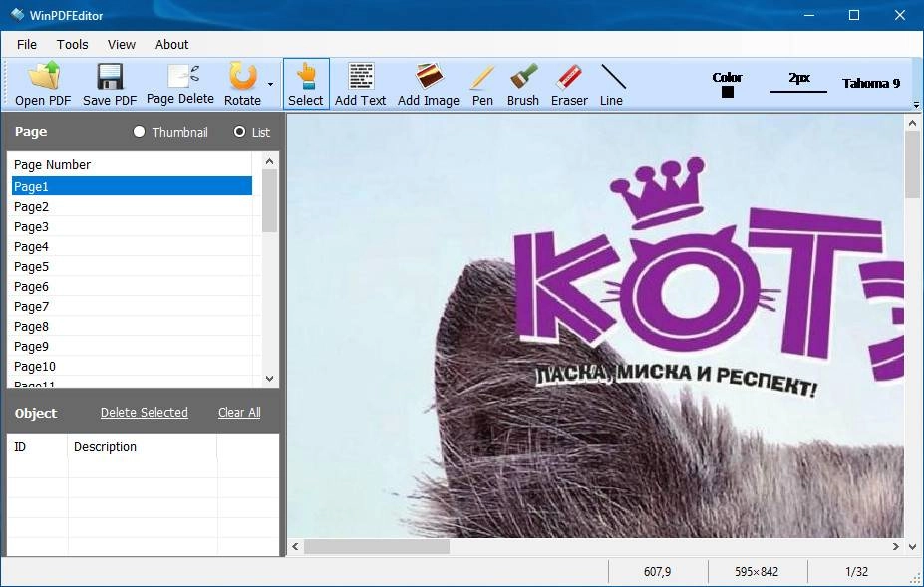Click the Delete Selected link
The image size is (924, 587).
tap(145, 413)
